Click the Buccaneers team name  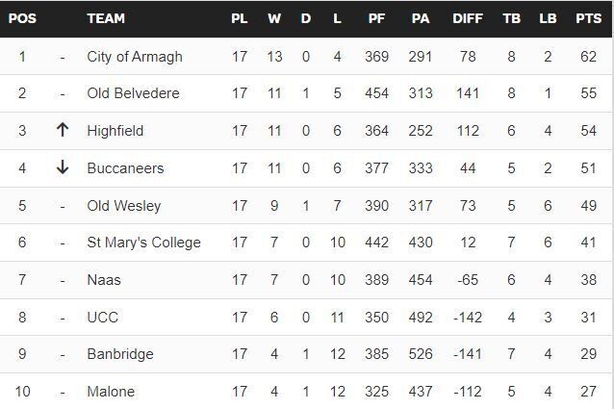[x=125, y=168]
